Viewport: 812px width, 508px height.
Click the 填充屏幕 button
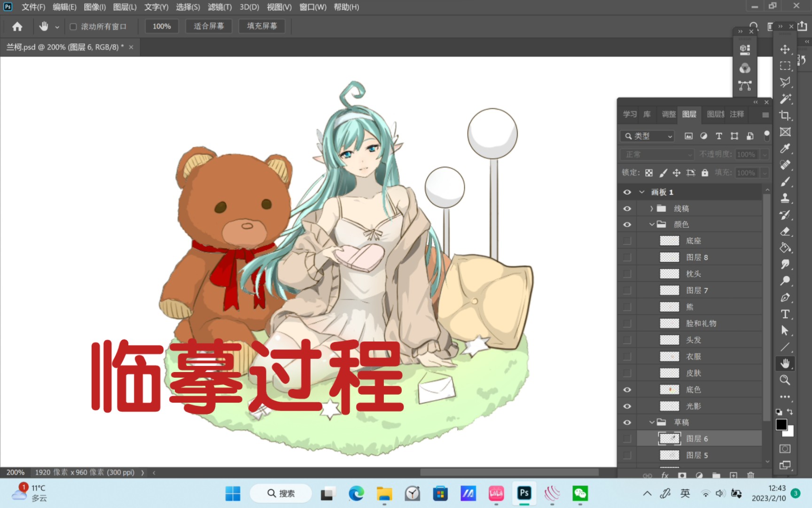262,26
